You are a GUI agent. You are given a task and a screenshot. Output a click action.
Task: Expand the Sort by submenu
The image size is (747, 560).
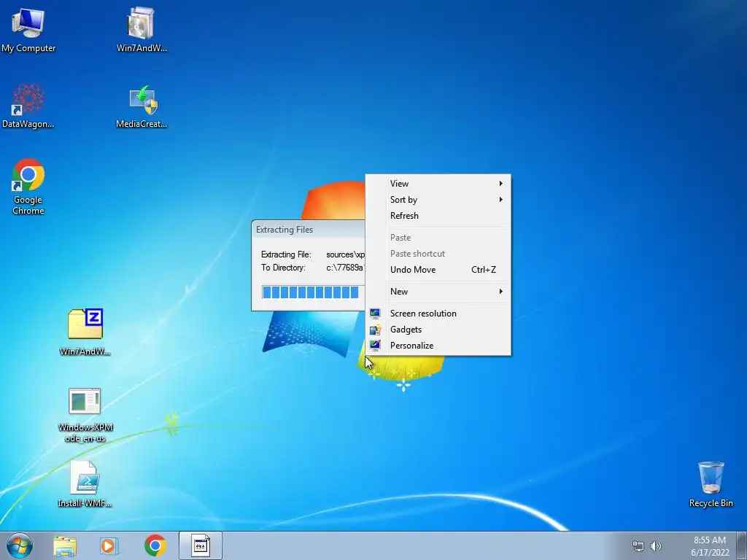point(438,200)
